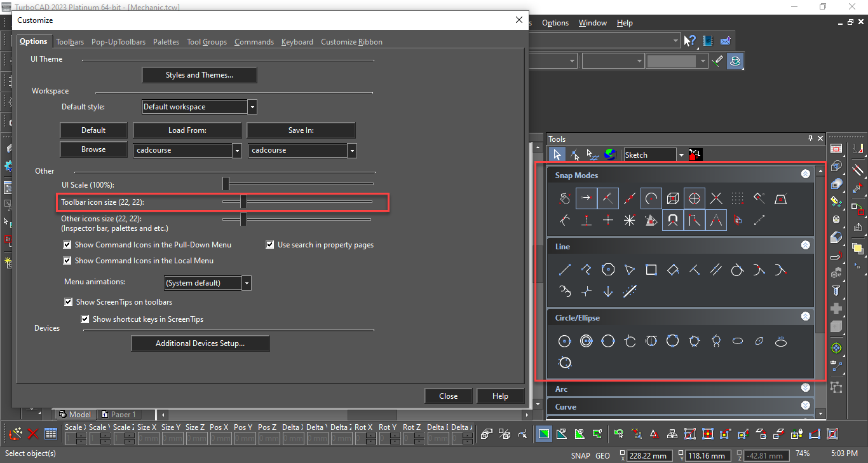Viewport: 868px width, 463px height.
Task: Toggle Use search in property pages
Action: pyautogui.click(x=270, y=245)
